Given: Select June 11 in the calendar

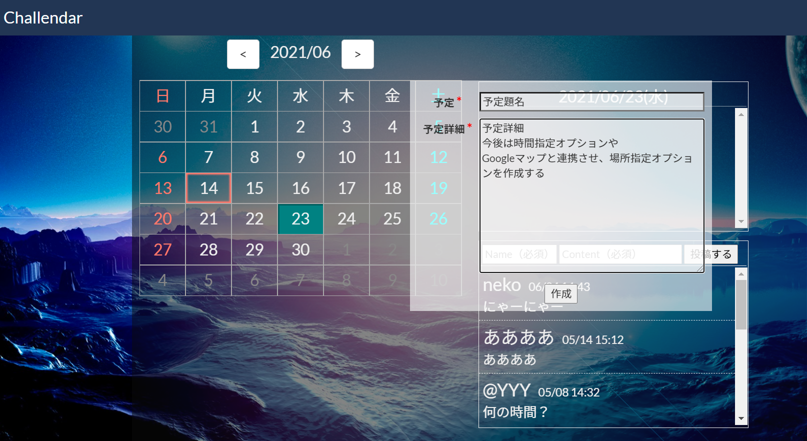Looking at the screenshot, I should coord(392,157).
